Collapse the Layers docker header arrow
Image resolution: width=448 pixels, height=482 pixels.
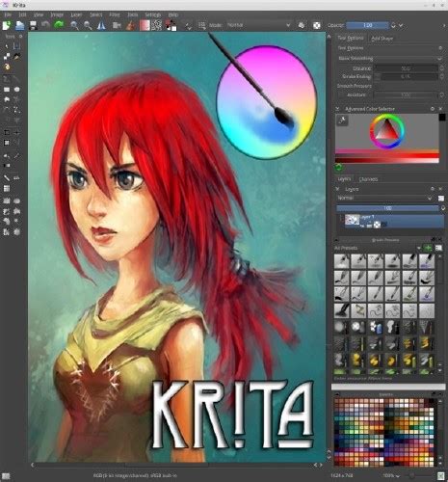pos(337,189)
